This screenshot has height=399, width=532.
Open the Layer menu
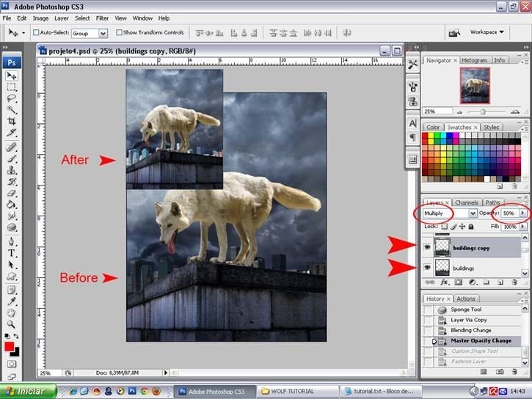point(62,18)
